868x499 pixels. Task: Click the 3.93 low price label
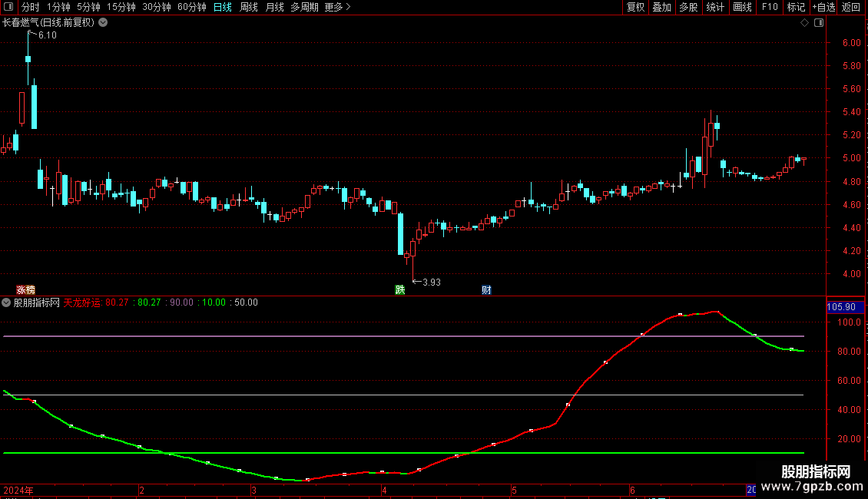[x=431, y=283]
